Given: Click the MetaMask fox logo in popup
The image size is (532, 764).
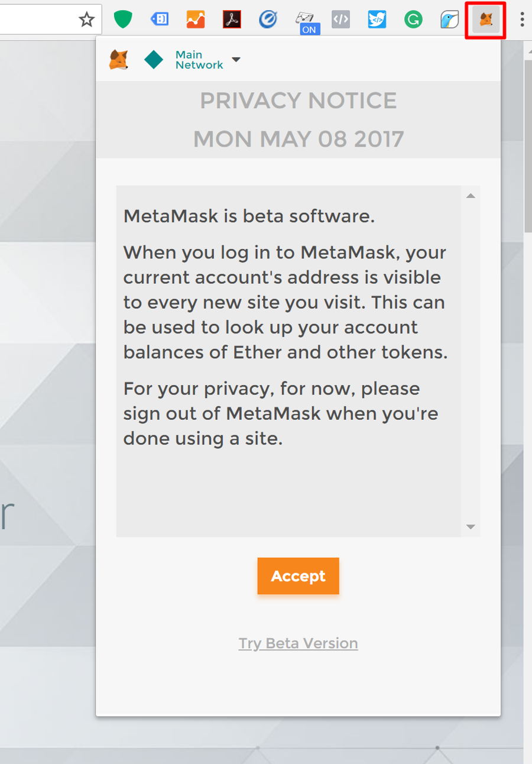Looking at the screenshot, I should pos(119,60).
